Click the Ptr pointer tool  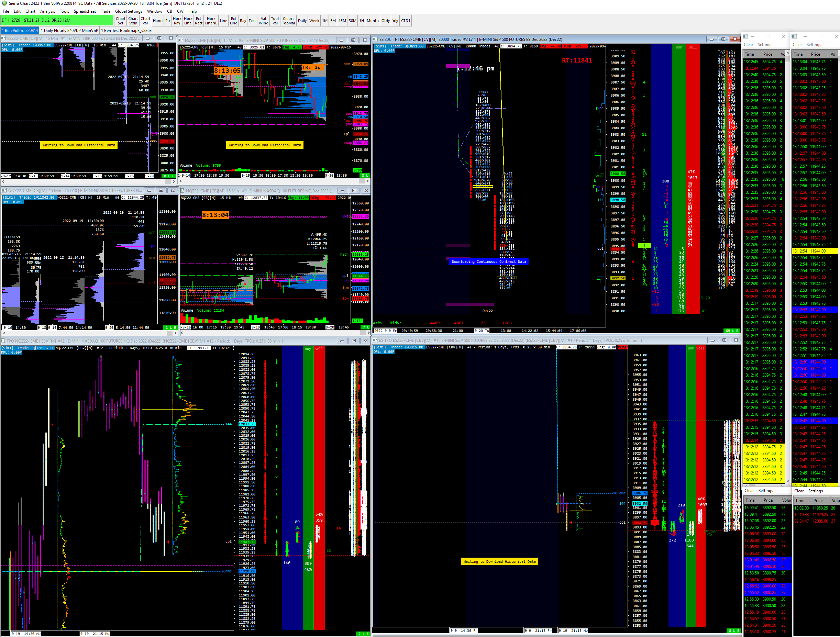167,21
